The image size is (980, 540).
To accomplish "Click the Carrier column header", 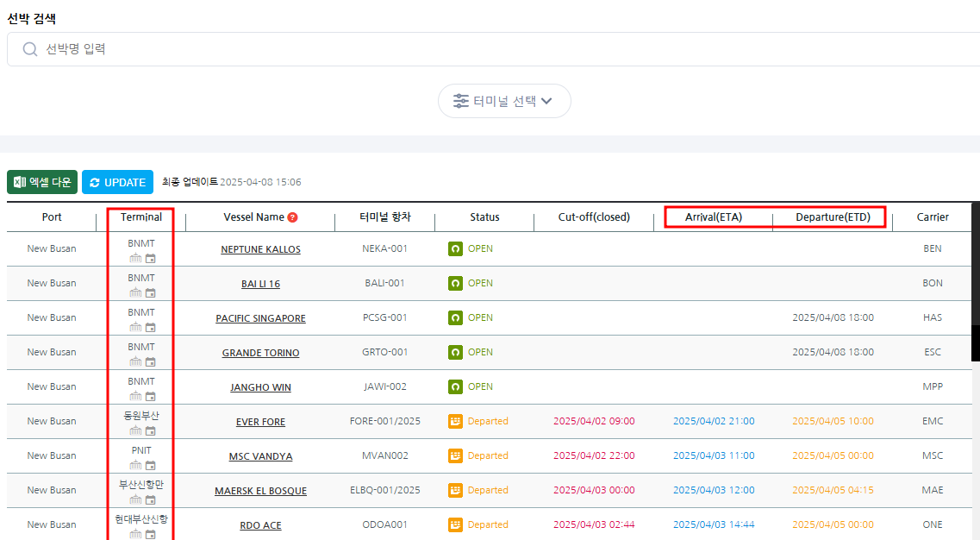I will pos(933,217).
